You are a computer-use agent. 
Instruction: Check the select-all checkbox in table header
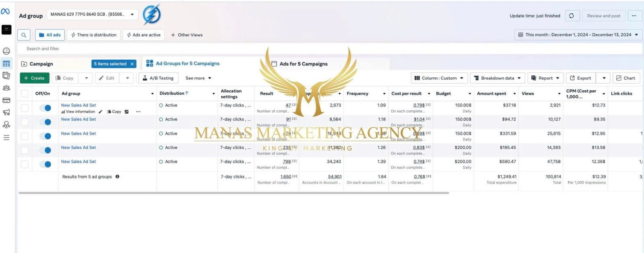coord(25,93)
